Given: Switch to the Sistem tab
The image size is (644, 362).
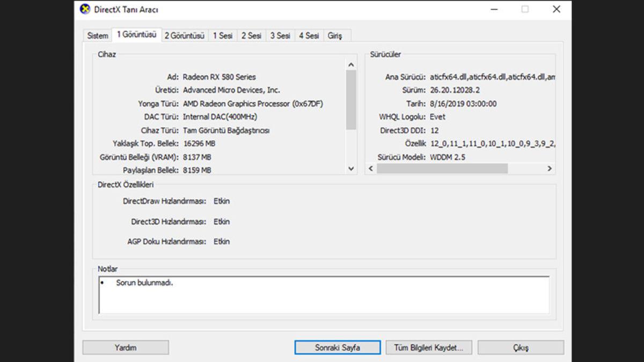Looking at the screenshot, I should click(x=98, y=36).
